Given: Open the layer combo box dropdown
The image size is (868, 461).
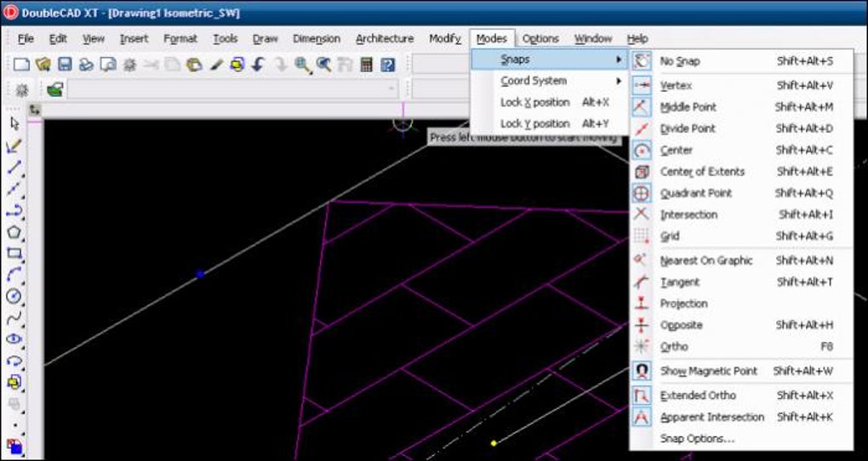Looking at the screenshot, I should [232, 89].
